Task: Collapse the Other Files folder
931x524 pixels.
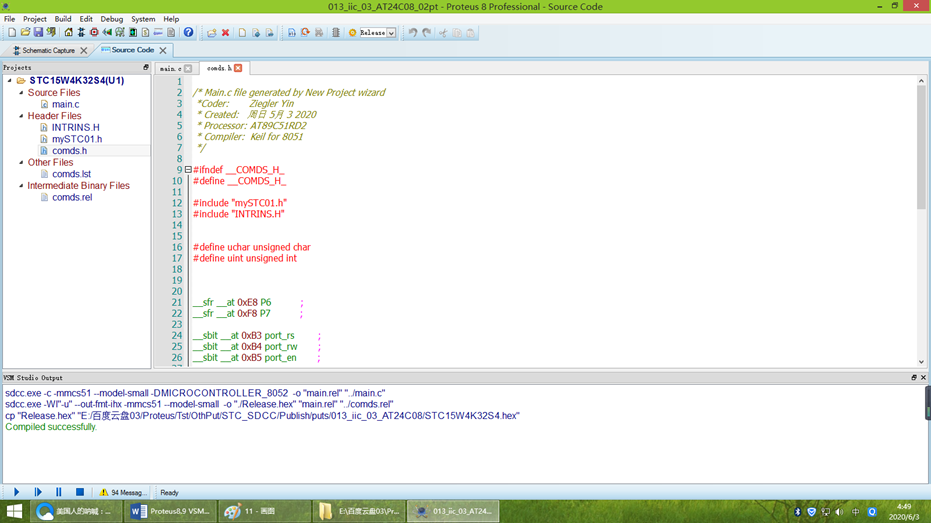Action: (21, 162)
